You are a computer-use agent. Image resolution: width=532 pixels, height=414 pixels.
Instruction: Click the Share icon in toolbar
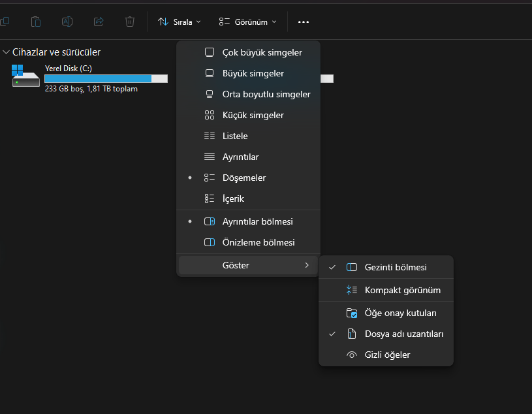99,22
